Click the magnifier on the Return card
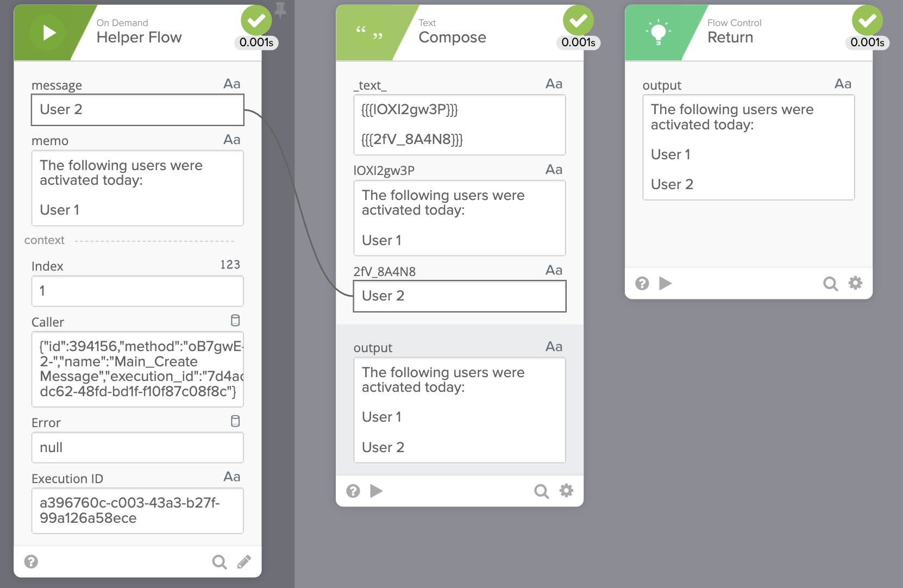This screenshot has width=903, height=588. point(830,283)
